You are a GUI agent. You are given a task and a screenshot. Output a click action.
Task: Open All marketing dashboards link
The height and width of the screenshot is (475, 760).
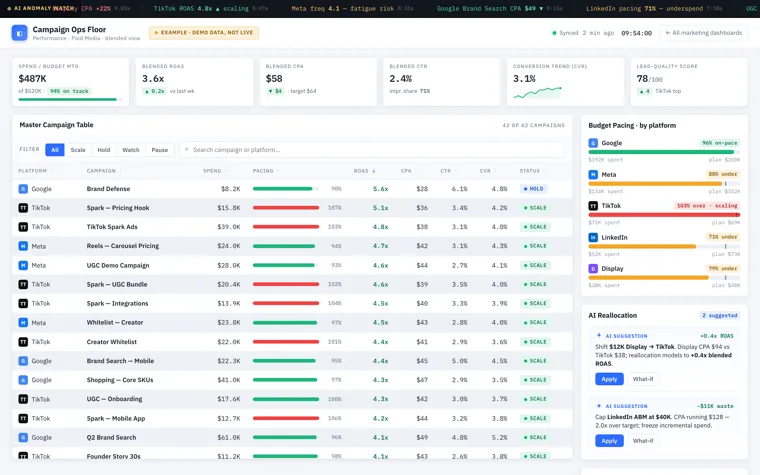coord(703,33)
